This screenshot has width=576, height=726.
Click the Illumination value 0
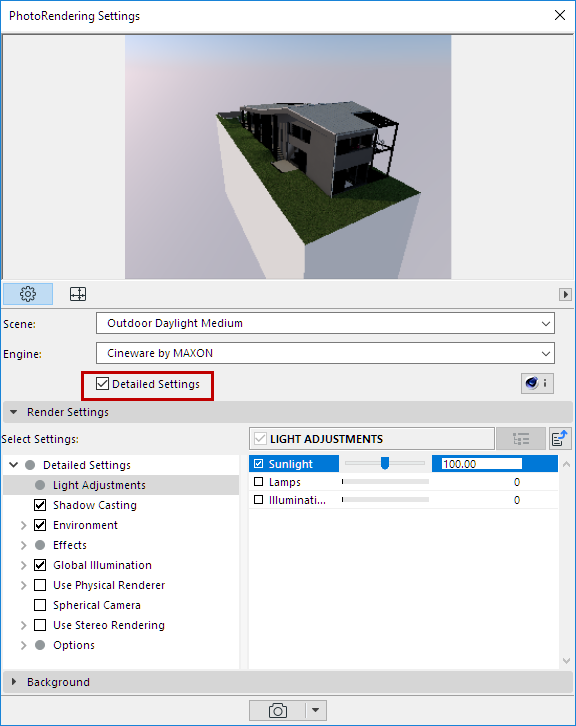(517, 500)
